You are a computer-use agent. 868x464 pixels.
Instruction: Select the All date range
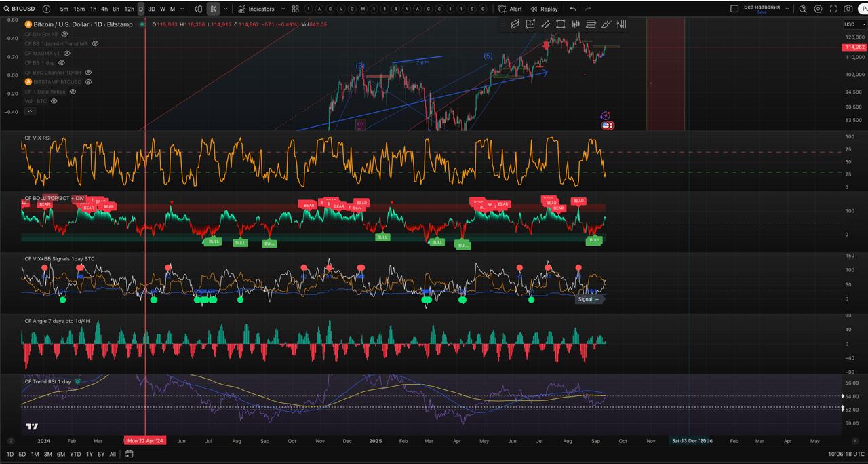pos(113,455)
